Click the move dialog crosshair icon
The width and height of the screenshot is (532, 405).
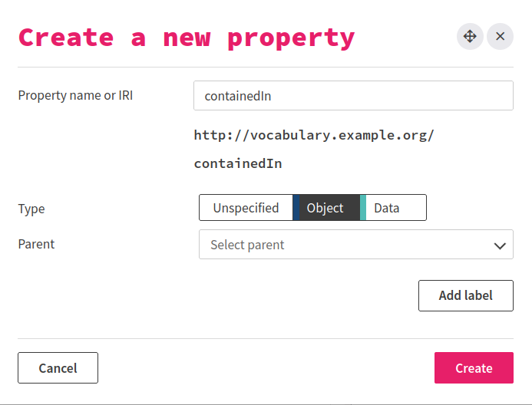[x=470, y=36]
